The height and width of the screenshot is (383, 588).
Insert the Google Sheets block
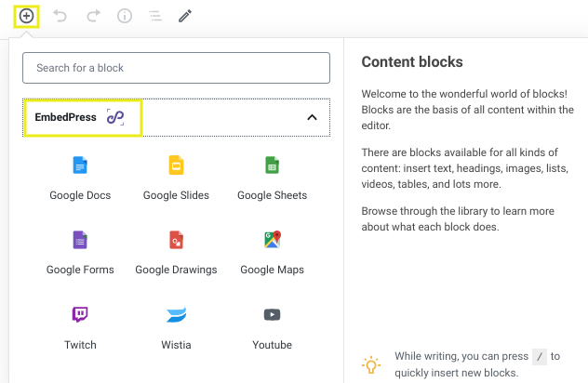[272, 178]
